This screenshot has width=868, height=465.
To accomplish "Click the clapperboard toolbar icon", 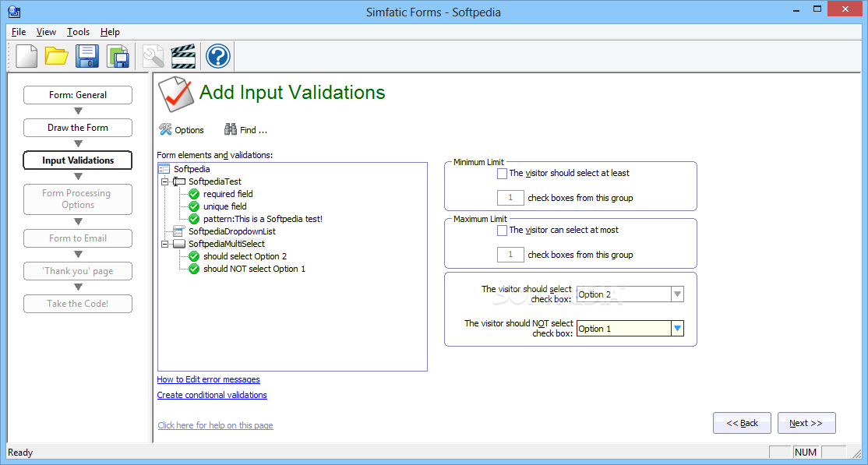I will pyautogui.click(x=183, y=56).
